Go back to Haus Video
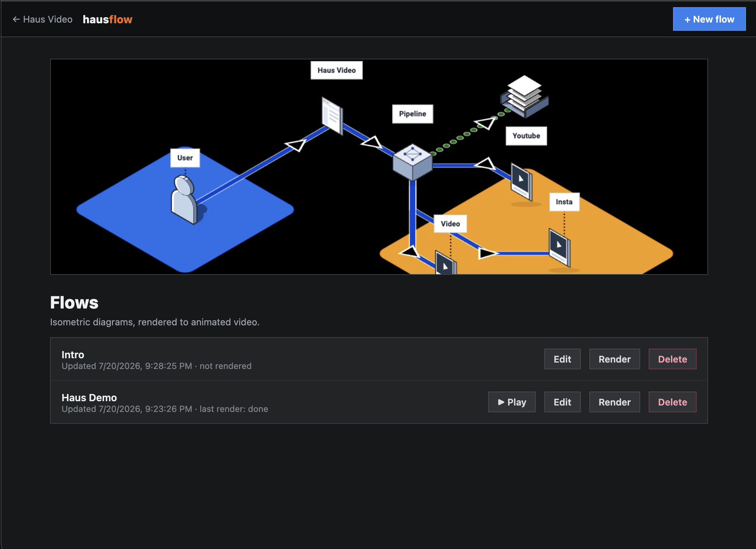 pyautogui.click(x=43, y=19)
